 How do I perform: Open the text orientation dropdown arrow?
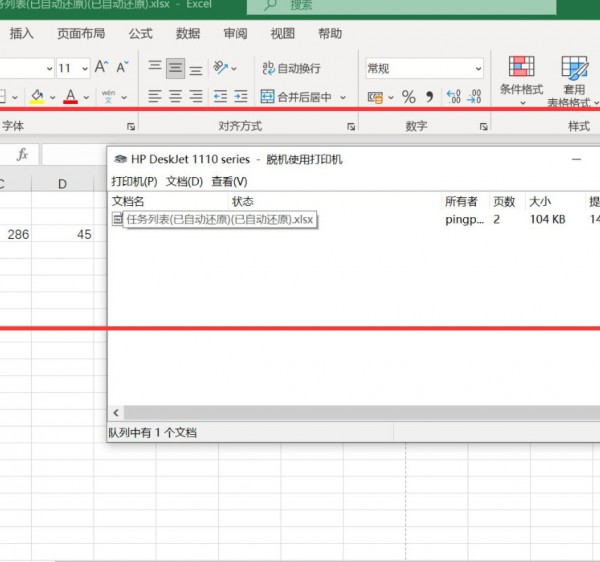point(234,69)
